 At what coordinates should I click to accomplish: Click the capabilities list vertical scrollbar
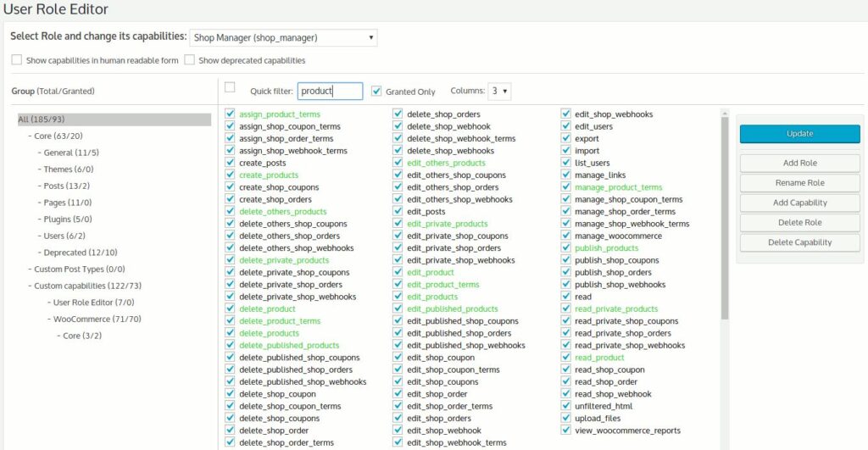tap(723, 220)
